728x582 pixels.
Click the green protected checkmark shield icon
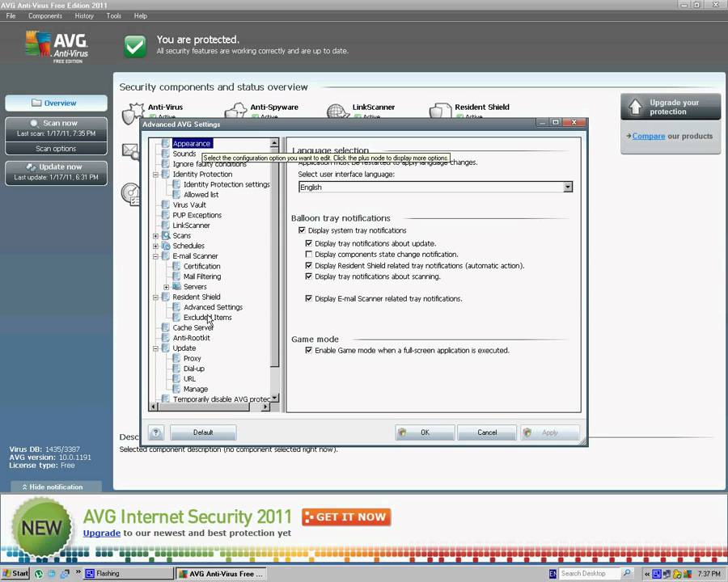tap(135, 46)
